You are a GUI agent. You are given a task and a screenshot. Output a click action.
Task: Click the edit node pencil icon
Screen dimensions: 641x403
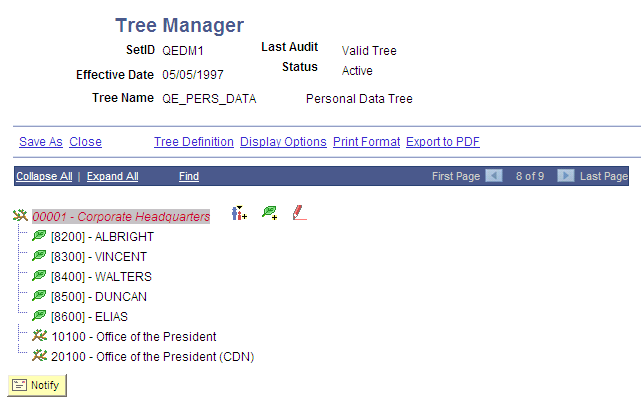tap(298, 213)
